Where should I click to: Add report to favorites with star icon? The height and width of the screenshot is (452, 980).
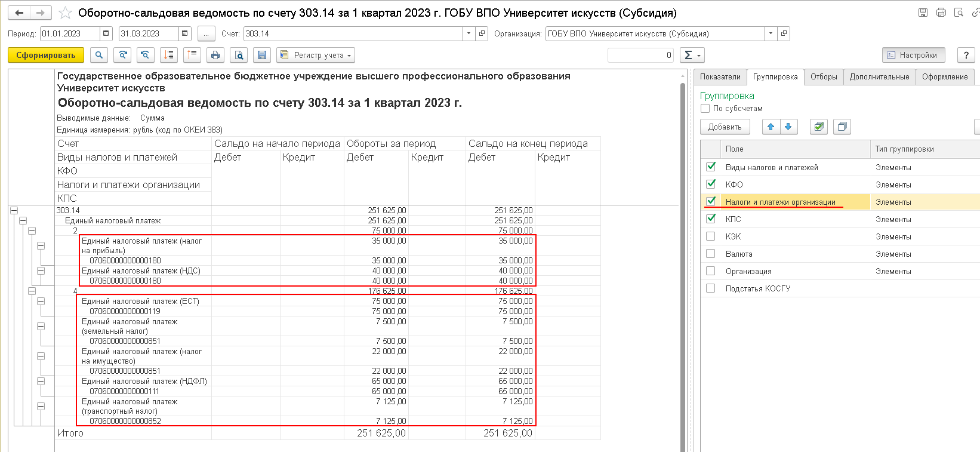pyautogui.click(x=66, y=13)
